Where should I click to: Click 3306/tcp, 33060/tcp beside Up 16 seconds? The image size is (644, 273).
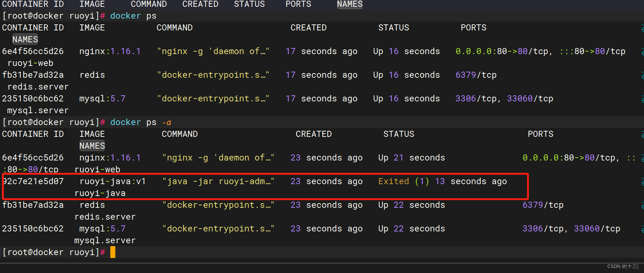[504, 99]
